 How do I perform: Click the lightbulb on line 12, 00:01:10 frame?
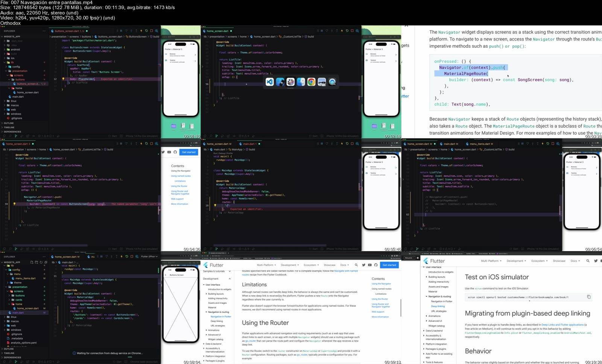(63, 79)
